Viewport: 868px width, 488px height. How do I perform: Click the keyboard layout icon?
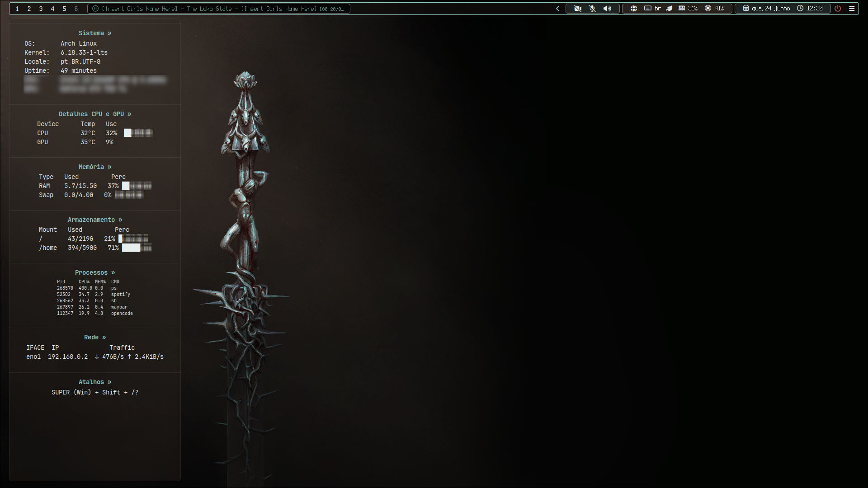click(647, 9)
